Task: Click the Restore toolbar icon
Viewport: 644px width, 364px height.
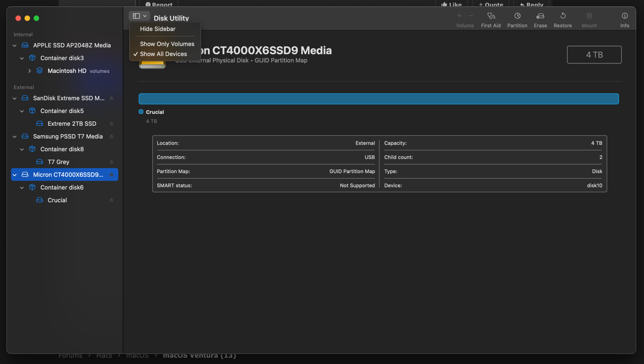Action: click(x=563, y=16)
